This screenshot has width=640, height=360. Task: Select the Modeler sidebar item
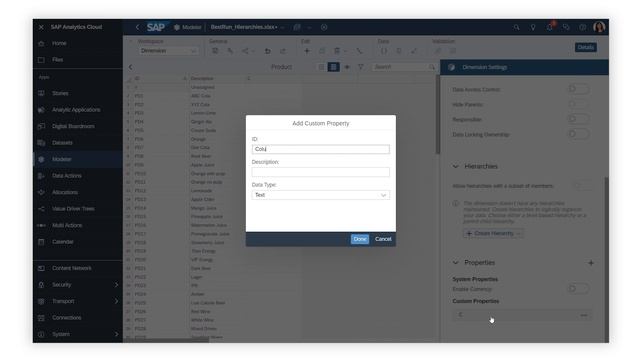78,159
